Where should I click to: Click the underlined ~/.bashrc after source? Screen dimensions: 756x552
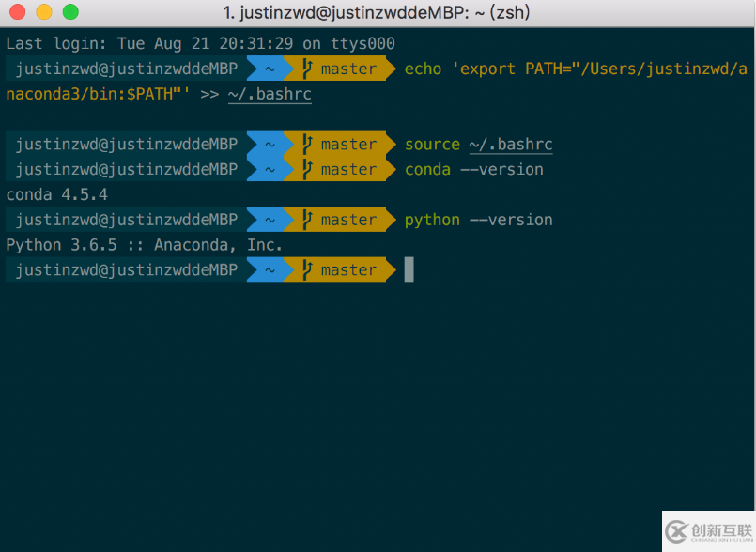click(511, 145)
